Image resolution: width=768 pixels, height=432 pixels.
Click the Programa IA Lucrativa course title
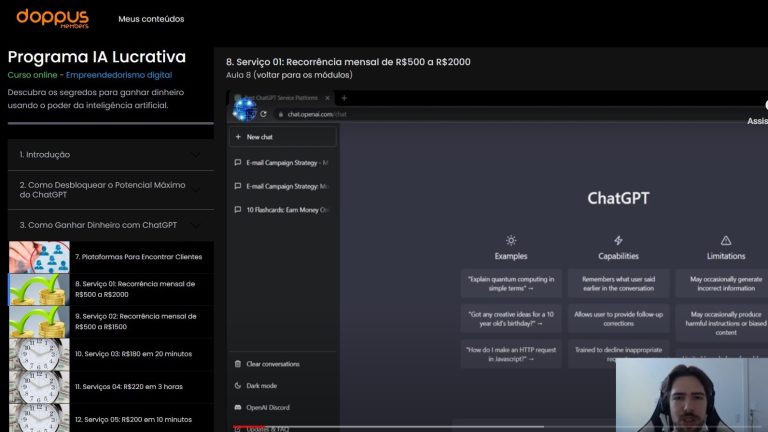(x=97, y=57)
